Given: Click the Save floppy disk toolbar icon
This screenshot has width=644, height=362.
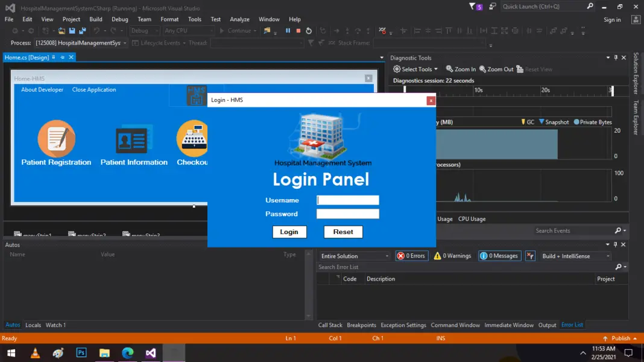Looking at the screenshot, I should tap(72, 31).
